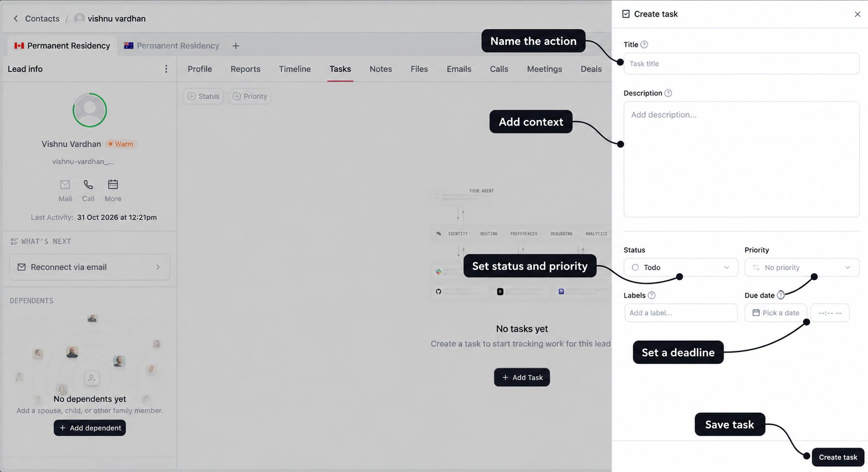
Task: Focus the Add a label field
Action: tap(681, 313)
